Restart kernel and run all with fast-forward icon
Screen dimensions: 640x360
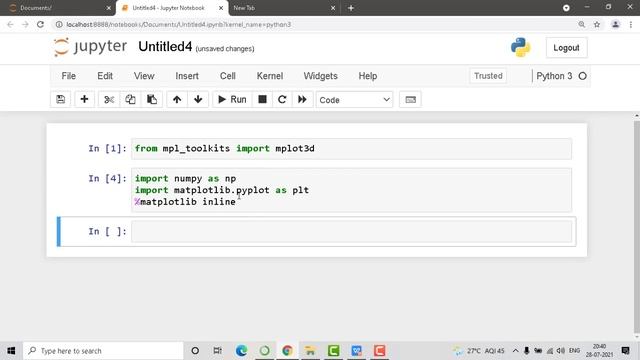click(302, 100)
